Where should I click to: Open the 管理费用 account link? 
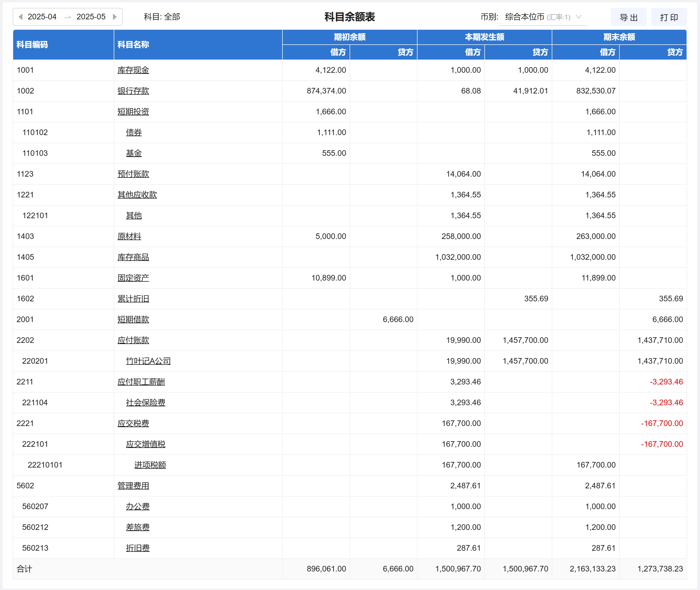coord(133,486)
